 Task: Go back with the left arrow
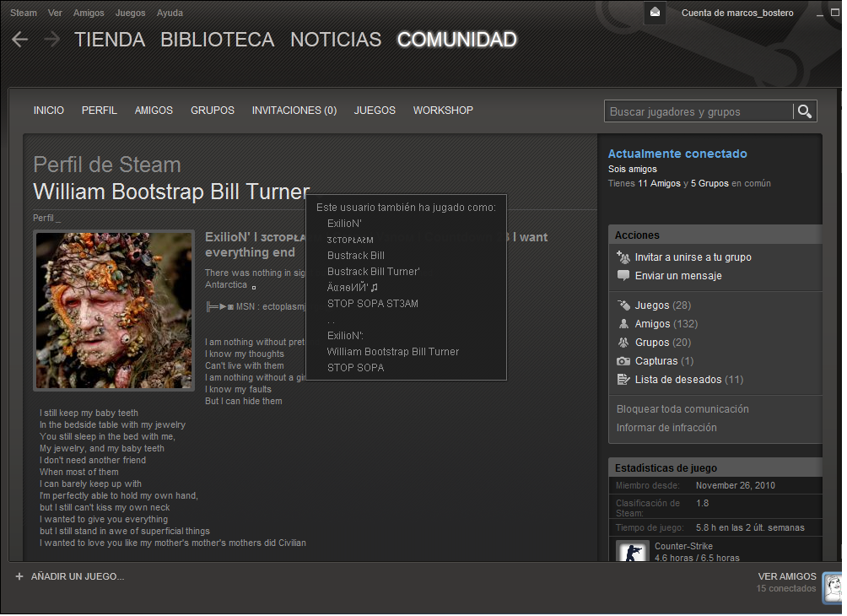pyautogui.click(x=20, y=39)
